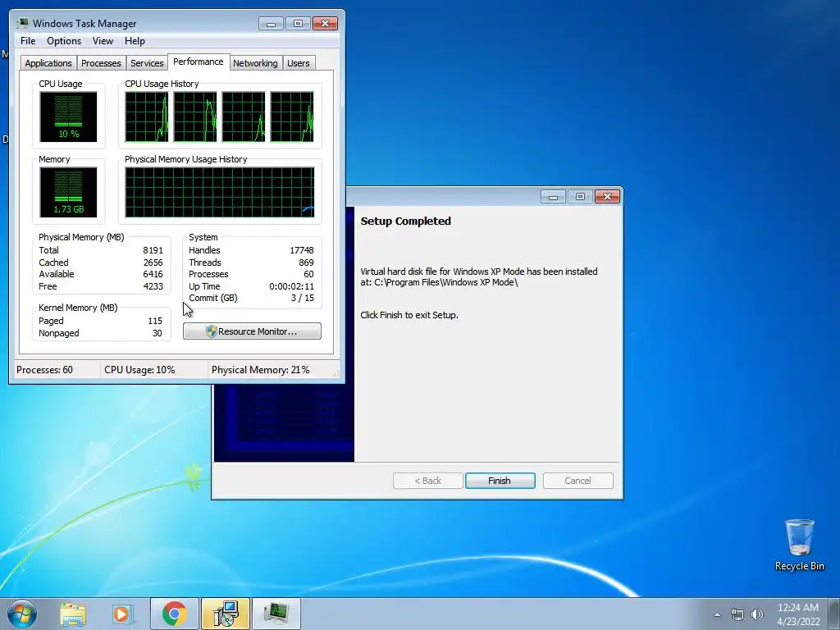This screenshot has width=840, height=630.
Task: Click the Task Manager title bar icon
Action: 22,23
